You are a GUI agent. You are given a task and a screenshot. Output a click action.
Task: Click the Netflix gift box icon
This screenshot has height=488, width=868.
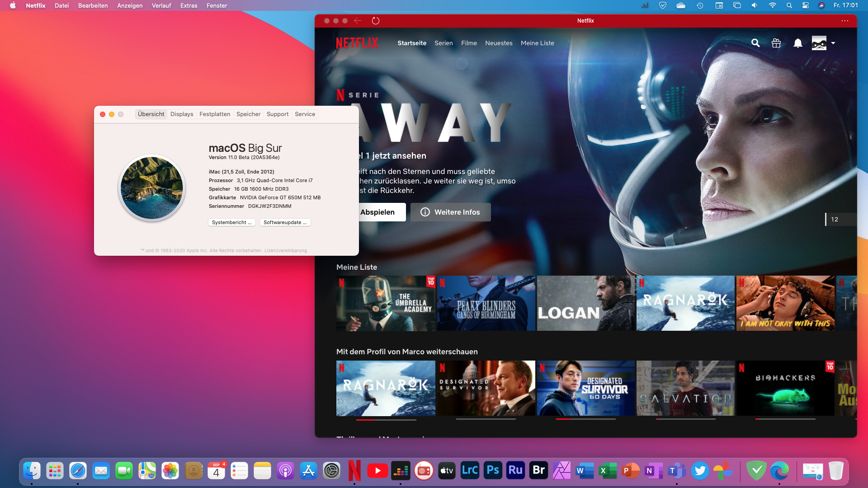[776, 43]
